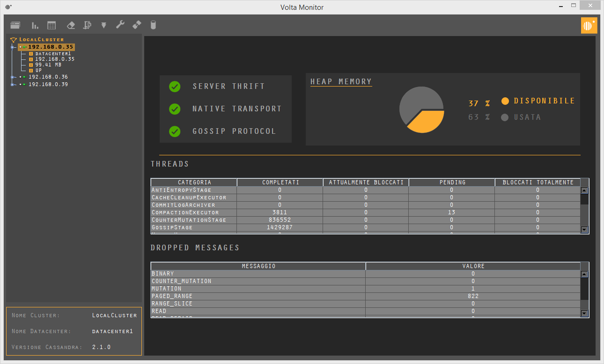Select the RANGE_SLICE message row
This screenshot has width=604, height=364.
coord(366,304)
